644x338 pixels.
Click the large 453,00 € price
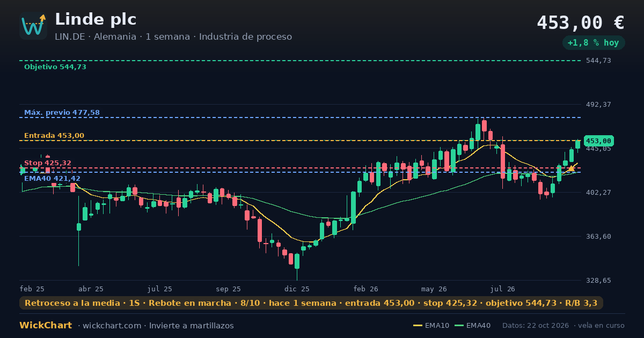pos(581,23)
